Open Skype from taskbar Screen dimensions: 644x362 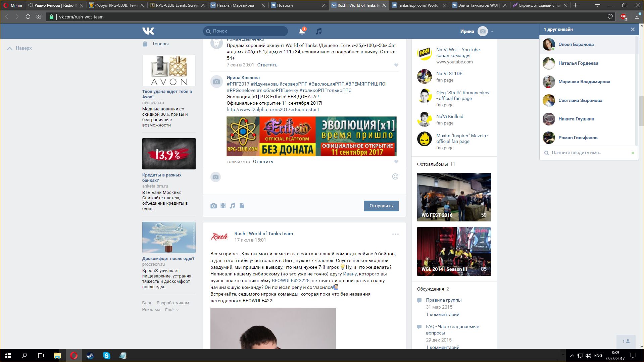click(106, 356)
